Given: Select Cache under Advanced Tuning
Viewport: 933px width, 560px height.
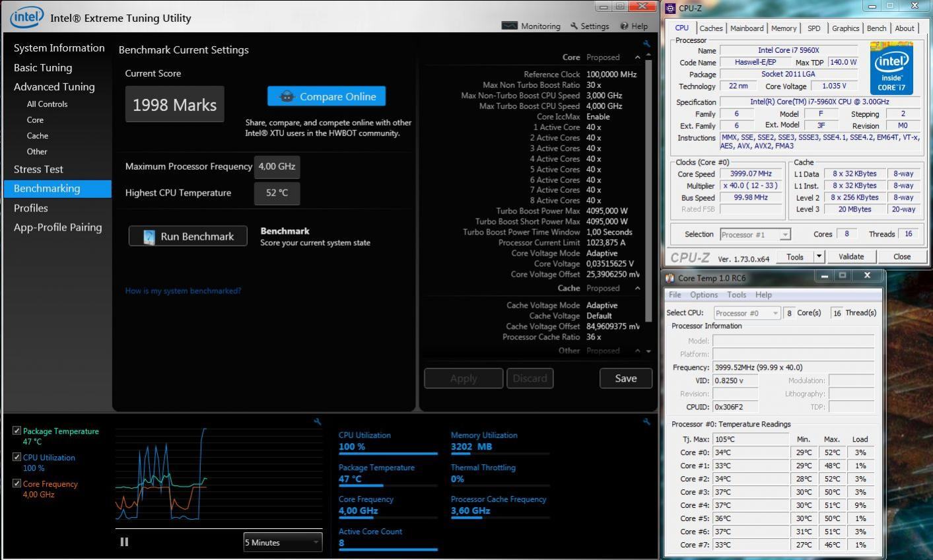Looking at the screenshot, I should tap(38, 135).
